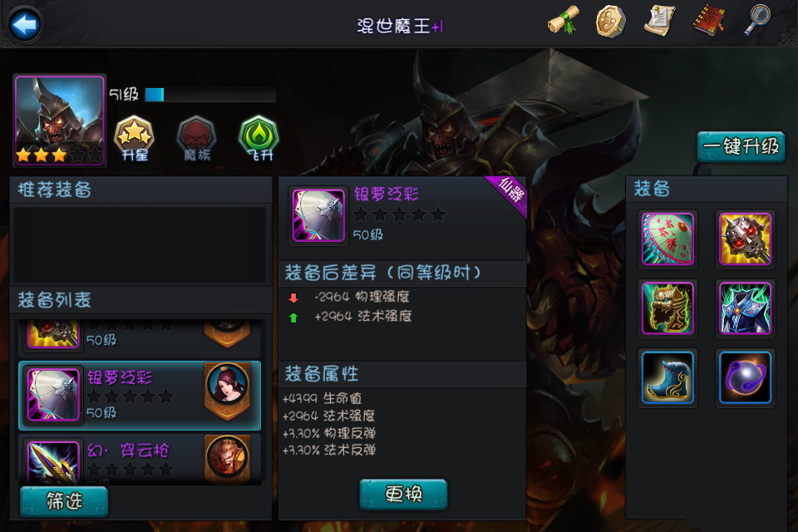Click the 一键升级 button
Screen dimensions: 798x532
click(x=741, y=146)
